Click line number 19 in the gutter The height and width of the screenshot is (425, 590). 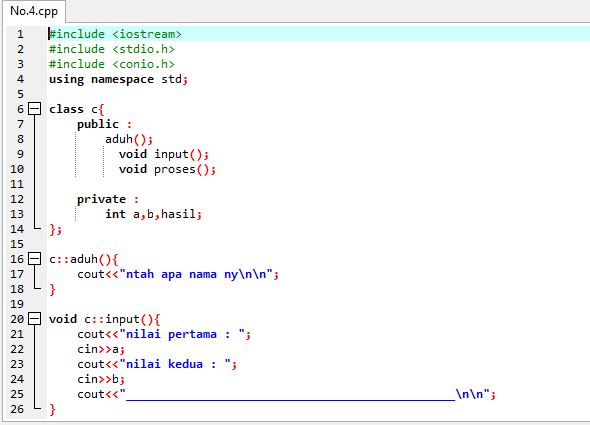[17, 304]
